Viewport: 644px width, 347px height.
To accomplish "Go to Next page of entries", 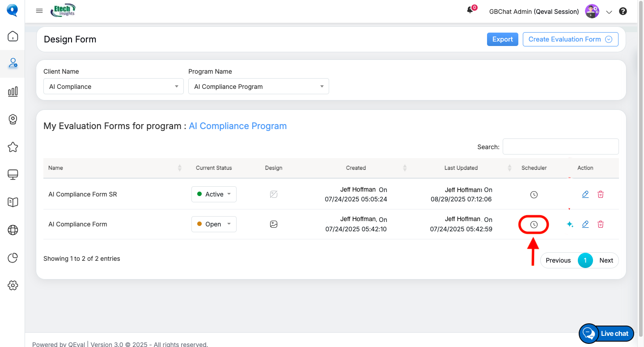I will (606, 260).
